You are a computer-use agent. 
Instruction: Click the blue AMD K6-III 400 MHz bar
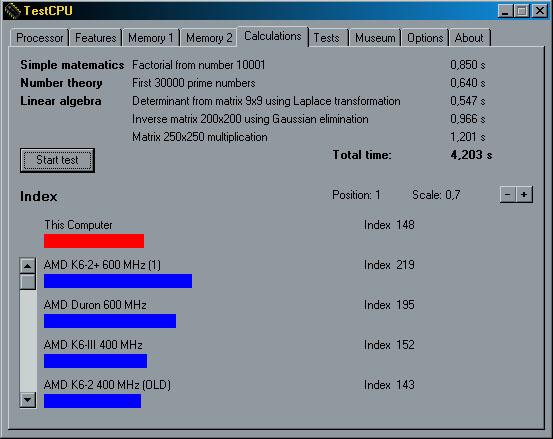(95, 361)
